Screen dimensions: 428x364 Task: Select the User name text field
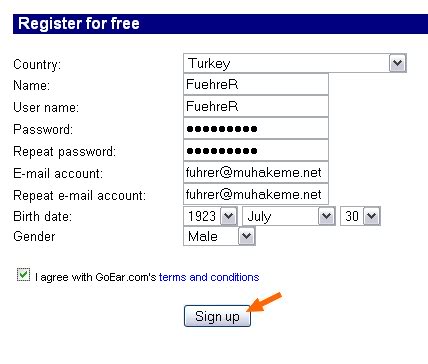click(x=256, y=106)
